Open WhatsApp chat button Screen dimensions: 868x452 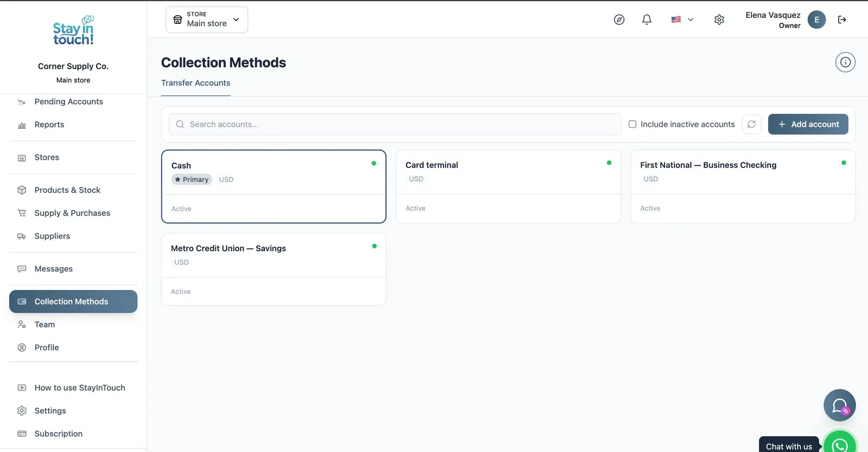pyautogui.click(x=840, y=445)
